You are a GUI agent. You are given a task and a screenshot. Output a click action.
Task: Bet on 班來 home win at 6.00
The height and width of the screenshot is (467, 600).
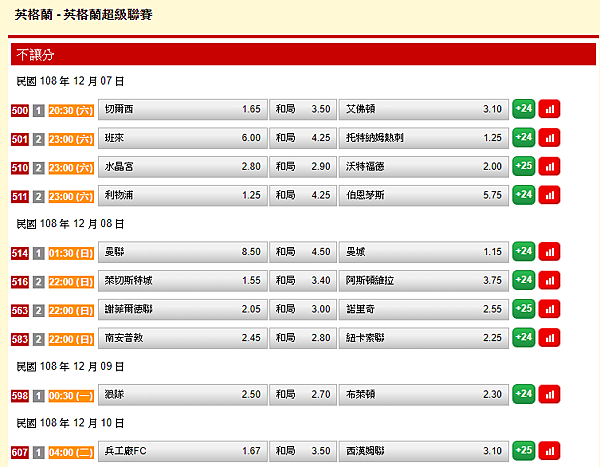point(183,138)
